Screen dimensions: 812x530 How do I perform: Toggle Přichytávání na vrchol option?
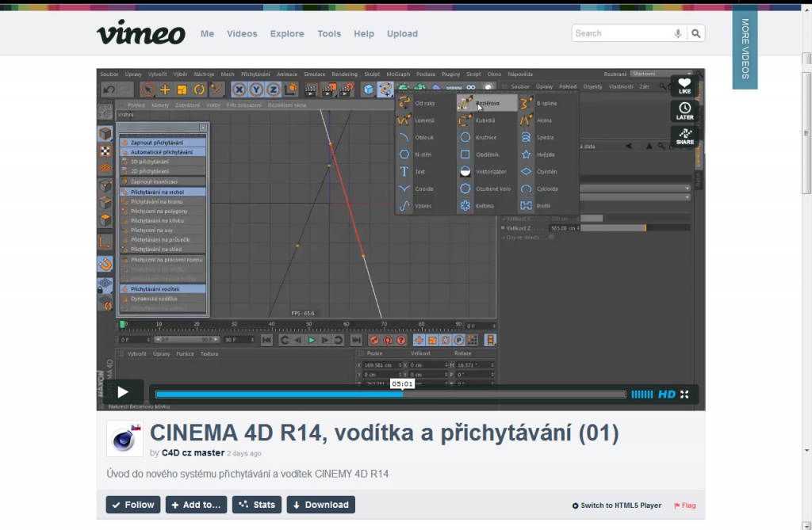point(163,192)
